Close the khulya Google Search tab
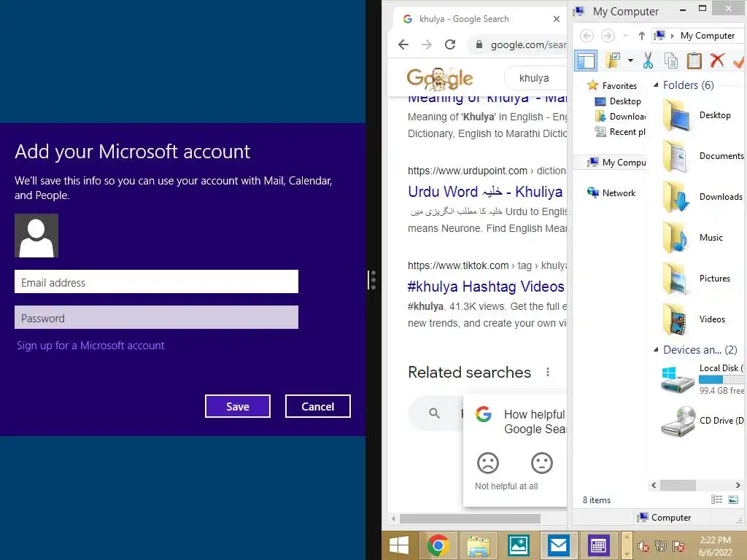Viewport: 747px width, 560px height. coord(557,19)
